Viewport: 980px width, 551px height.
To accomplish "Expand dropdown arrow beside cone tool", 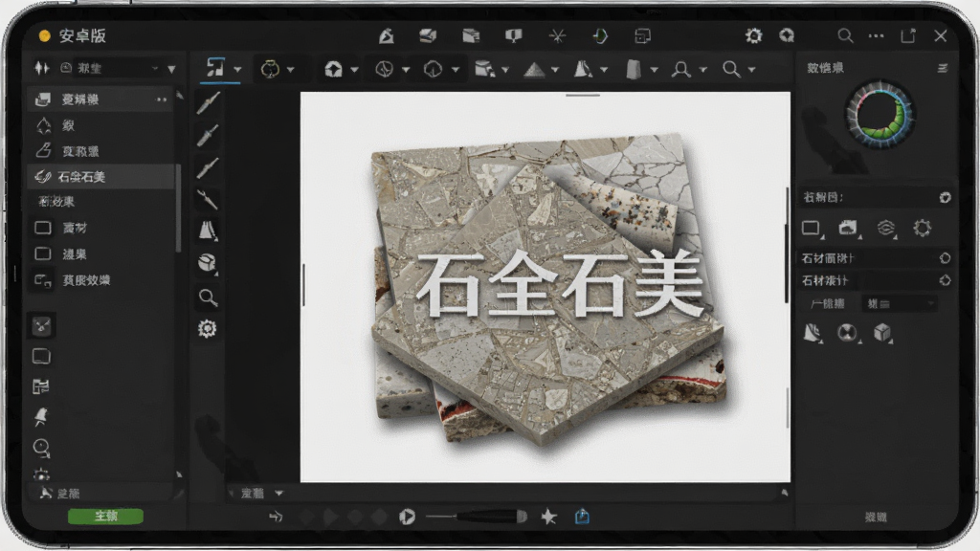I will pyautogui.click(x=604, y=69).
